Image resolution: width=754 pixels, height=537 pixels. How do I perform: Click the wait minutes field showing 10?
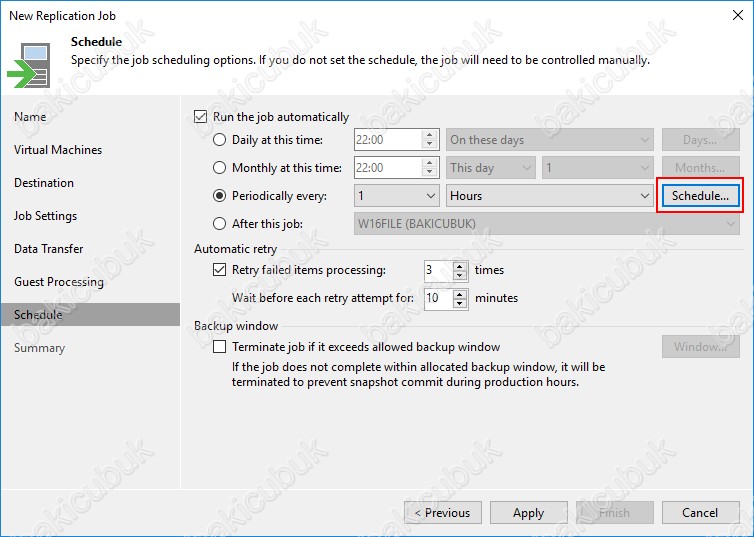[x=439, y=298]
